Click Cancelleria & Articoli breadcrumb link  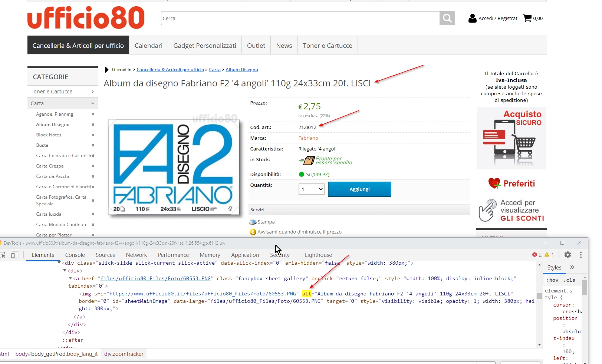coord(170,70)
